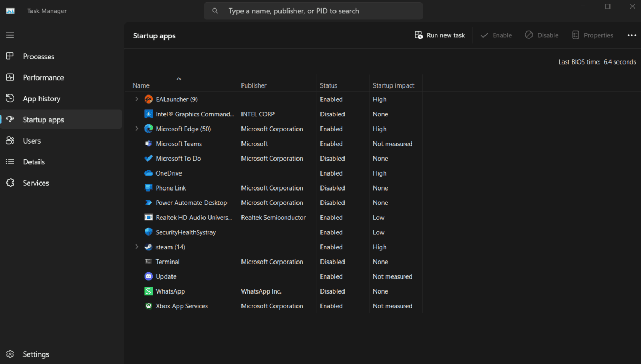Expand the Microsoft Edge (50) group

click(x=137, y=129)
